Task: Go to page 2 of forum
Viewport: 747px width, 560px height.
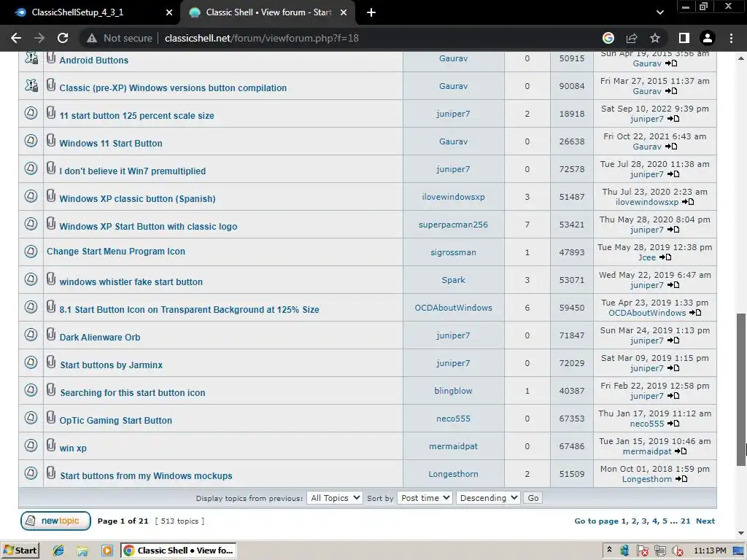Action: tap(634, 521)
